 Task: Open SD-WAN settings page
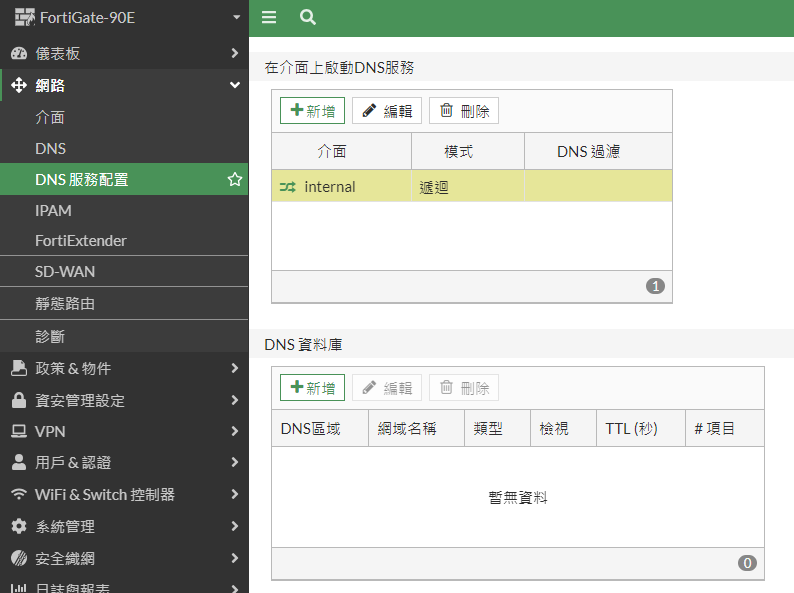pyautogui.click(x=65, y=272)
